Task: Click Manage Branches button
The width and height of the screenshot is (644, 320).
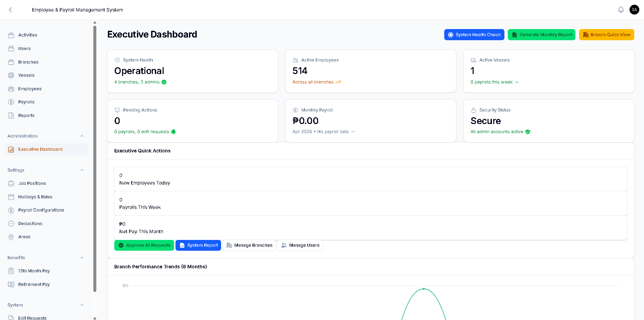Action: [x=249, y=245]
